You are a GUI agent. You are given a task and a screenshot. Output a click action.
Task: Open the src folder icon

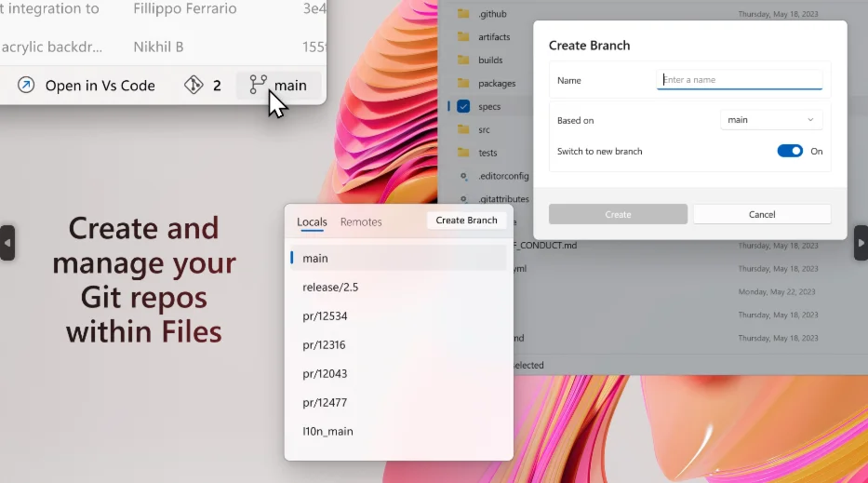(463, 129)
